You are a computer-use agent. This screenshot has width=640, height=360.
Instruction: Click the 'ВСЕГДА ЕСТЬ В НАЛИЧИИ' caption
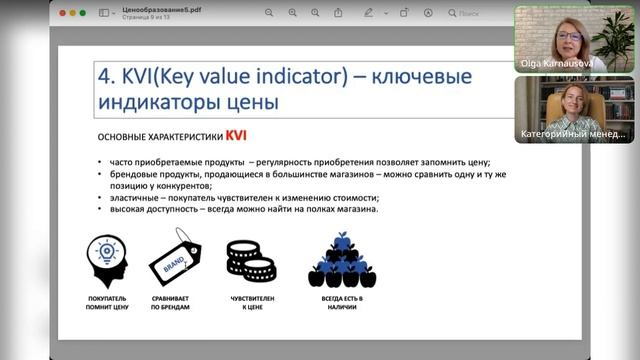342,303
